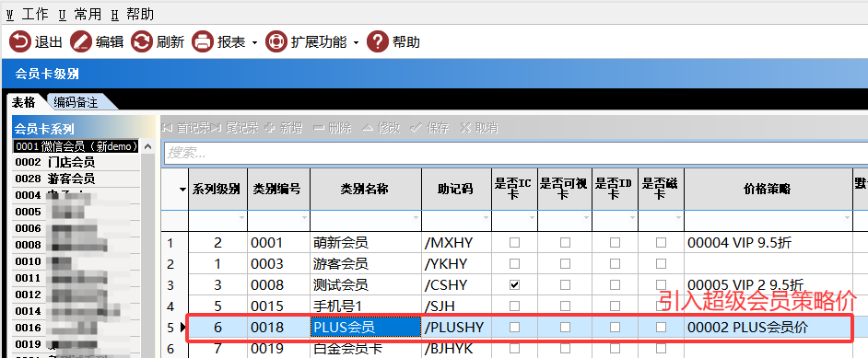Go to first record 首记录
Viewport: 868px width, 358px height.
[185, 128]
